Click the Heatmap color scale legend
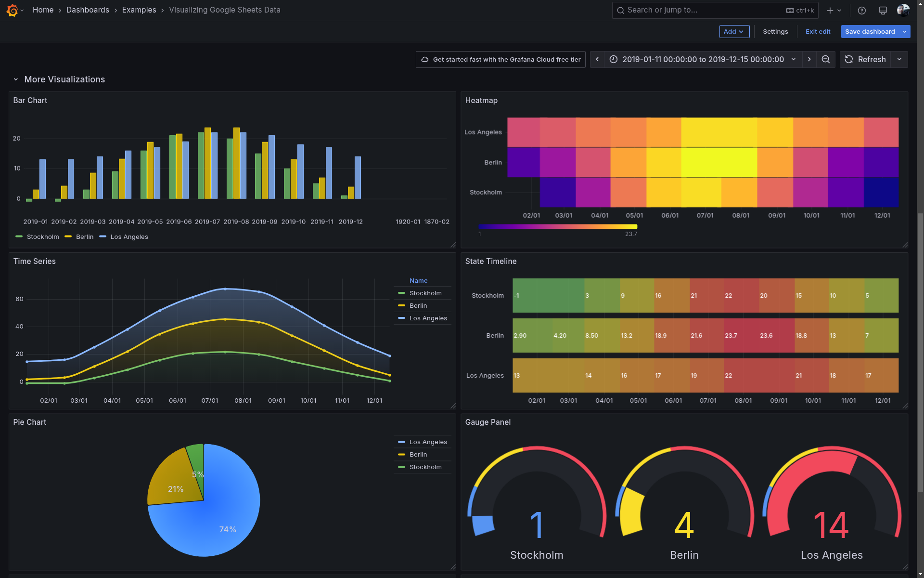 point(558,226)
